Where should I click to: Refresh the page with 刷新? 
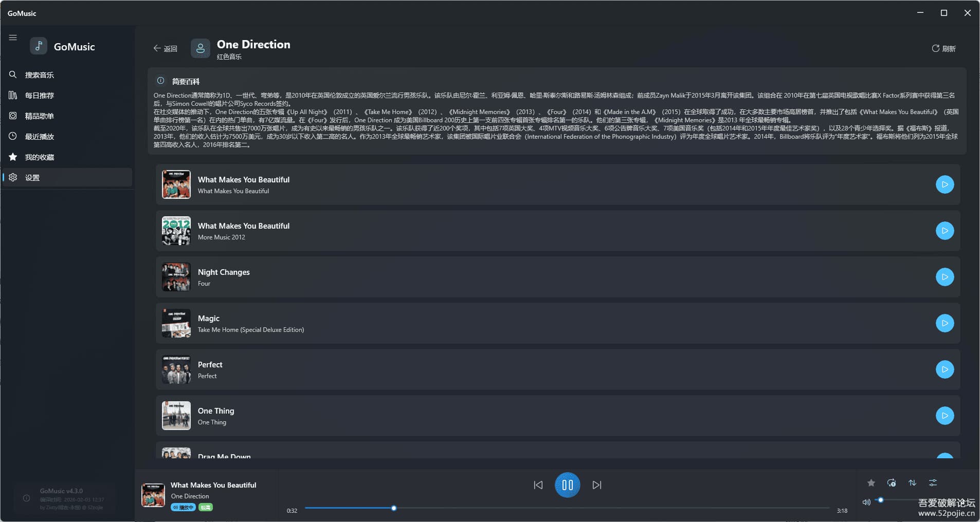pyautogui.click(x=943, y=49)
